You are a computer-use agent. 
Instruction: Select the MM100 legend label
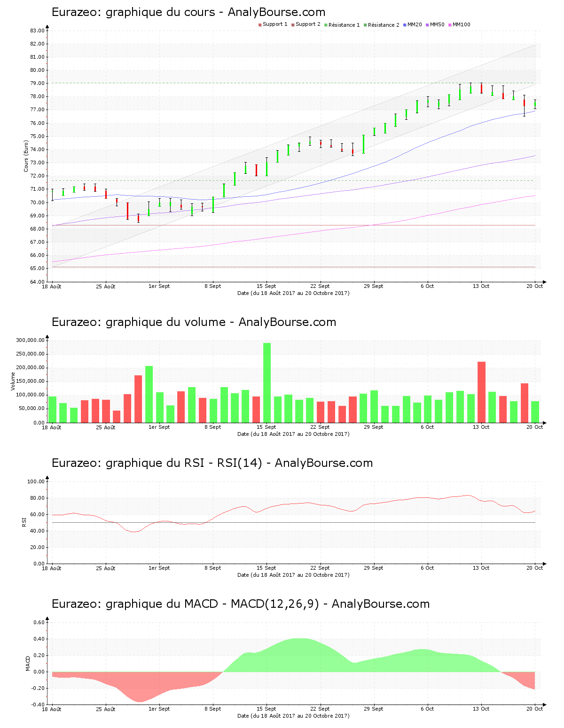462,24
